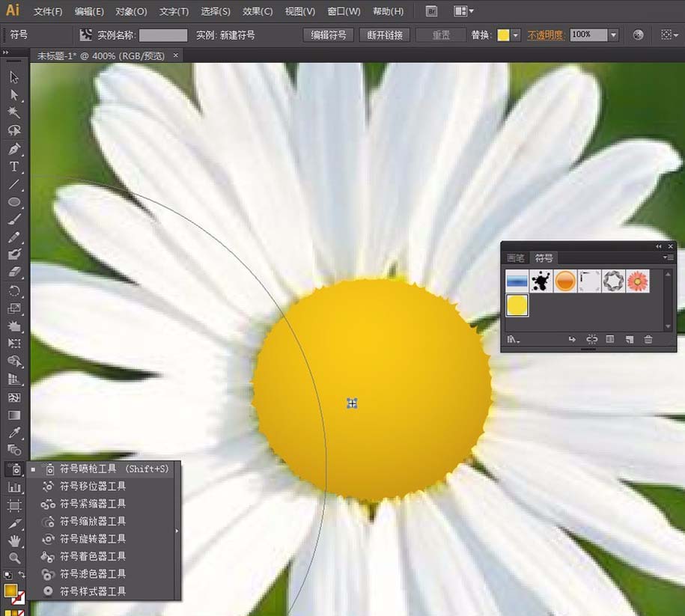Image resolution: width=685 pixels, height=616 pixels.
Task: Click the 断开链接 button
Action: click(x=385, y=35)
